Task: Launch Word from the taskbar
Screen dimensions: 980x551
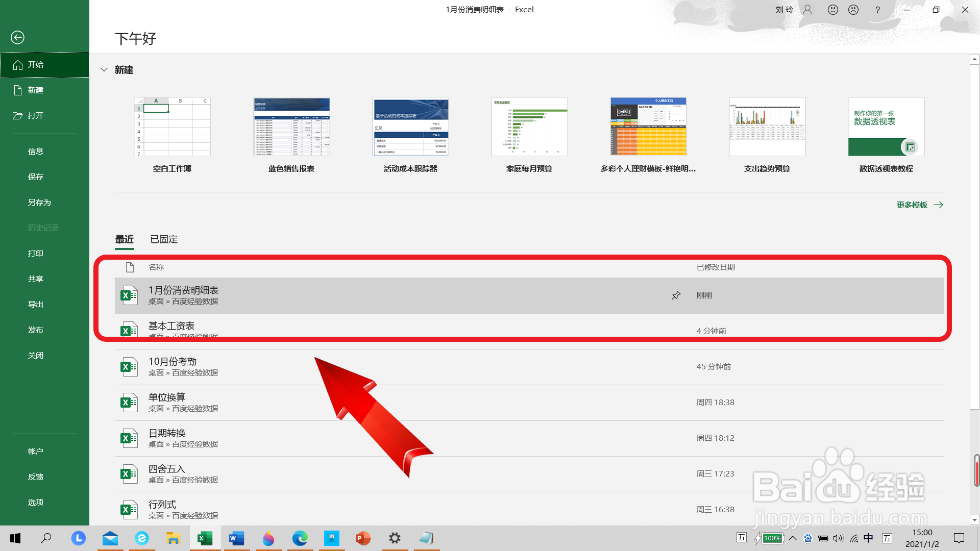Action: click(236, 538)
